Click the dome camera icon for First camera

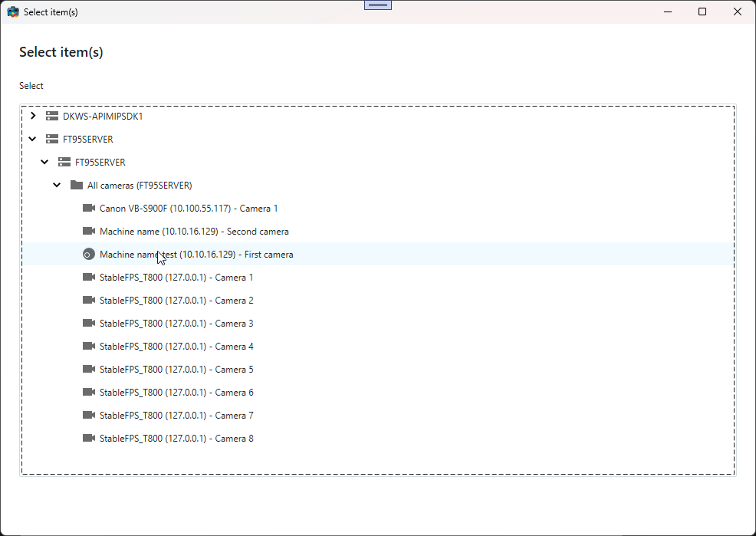pos(88,254)
